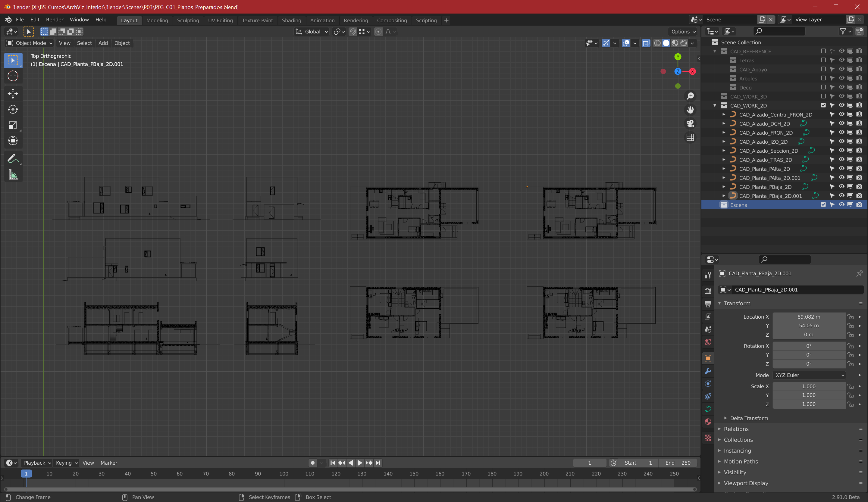This screenshot has height=502, width=868.
Task: Select the Measure tool
Action: click(x=13, y=175)
